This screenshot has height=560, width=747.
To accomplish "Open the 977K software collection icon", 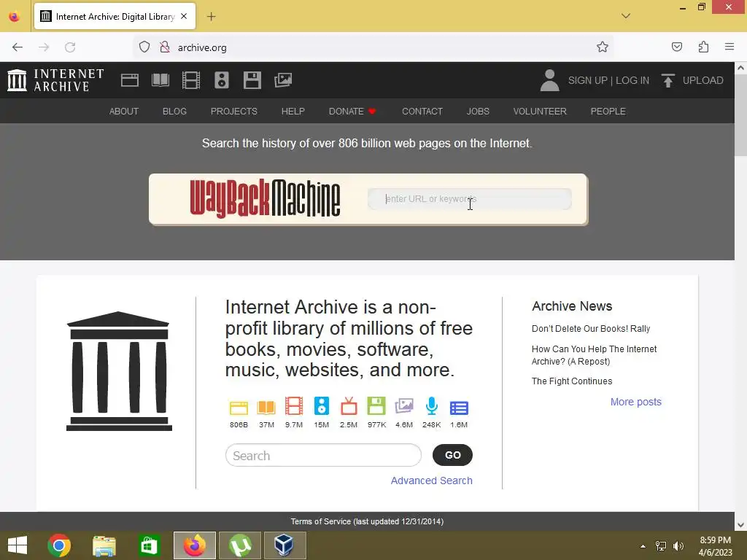I will click(x=376, y=406).
